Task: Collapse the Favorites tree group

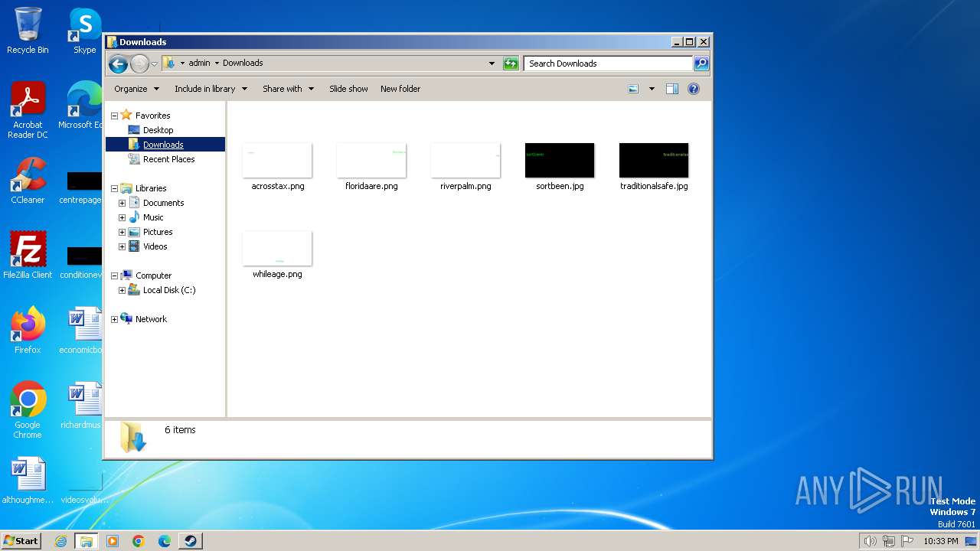Action: pyautogui.click(x=114, y=116)
